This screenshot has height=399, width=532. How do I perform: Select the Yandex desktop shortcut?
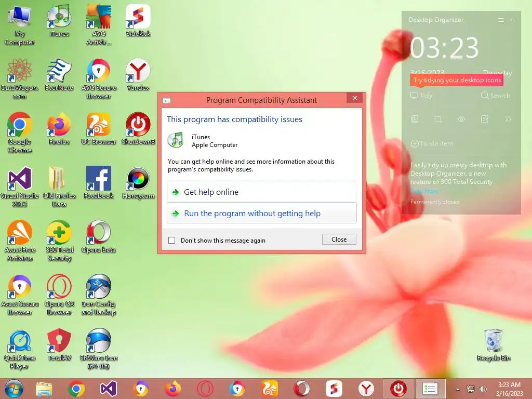tap(138, 75)
